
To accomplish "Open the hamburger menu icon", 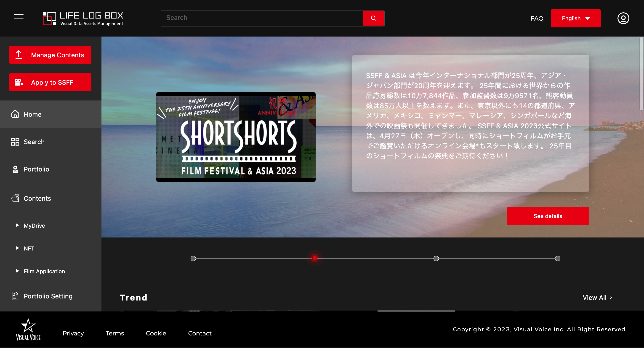I will (19, 18).
